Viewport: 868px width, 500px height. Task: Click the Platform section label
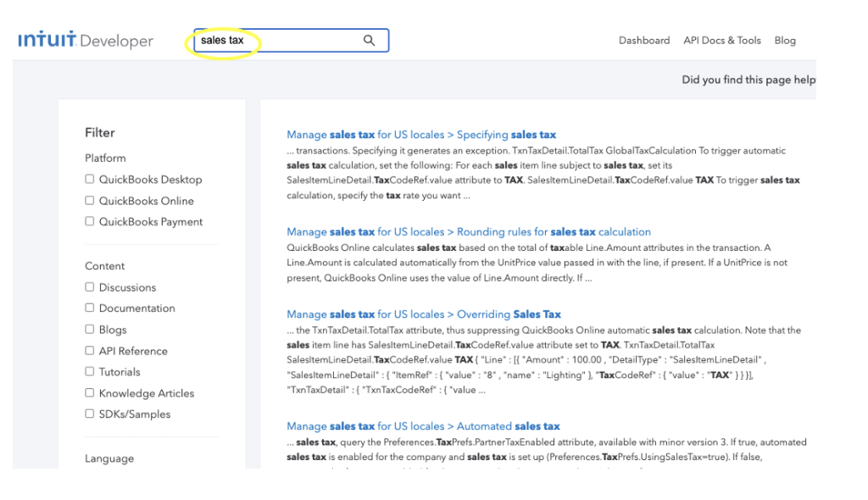point(105,158)
